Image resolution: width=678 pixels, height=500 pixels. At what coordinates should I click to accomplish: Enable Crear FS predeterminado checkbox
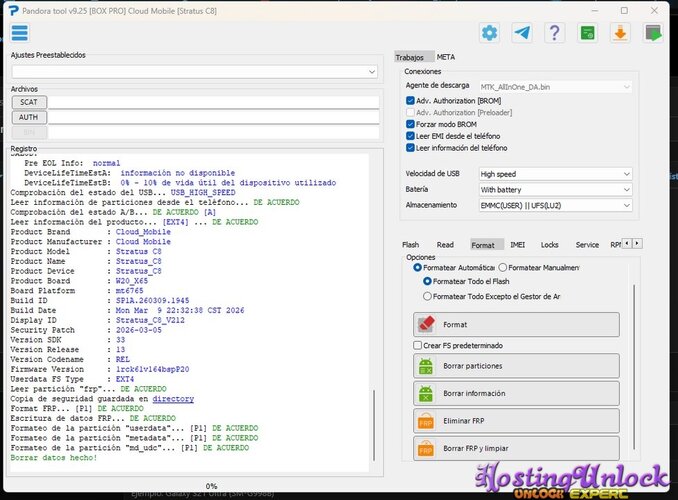click(x=418, y=345)
